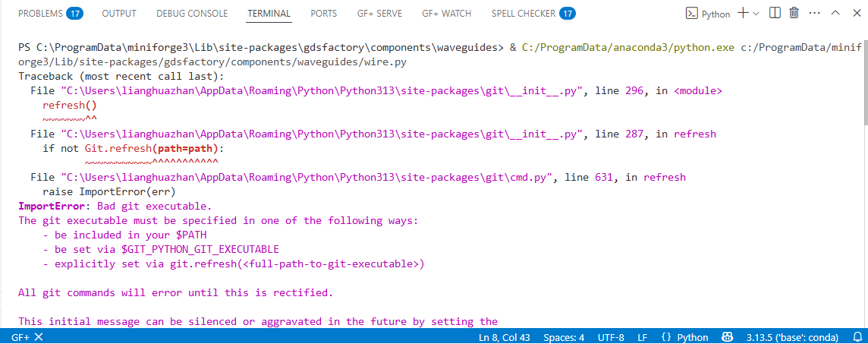The width and height of the screenshot is (868, 344).
Task: Click the 'be included in your $PATH' line
Action: (124, 235)
